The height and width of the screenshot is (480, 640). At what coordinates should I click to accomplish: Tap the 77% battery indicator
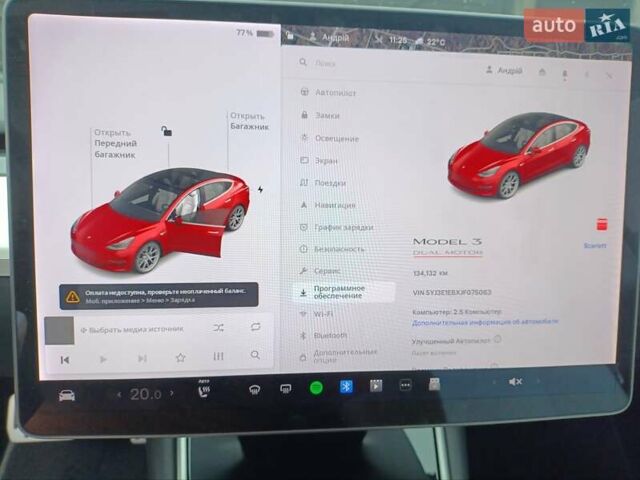[x=255, y=33]
